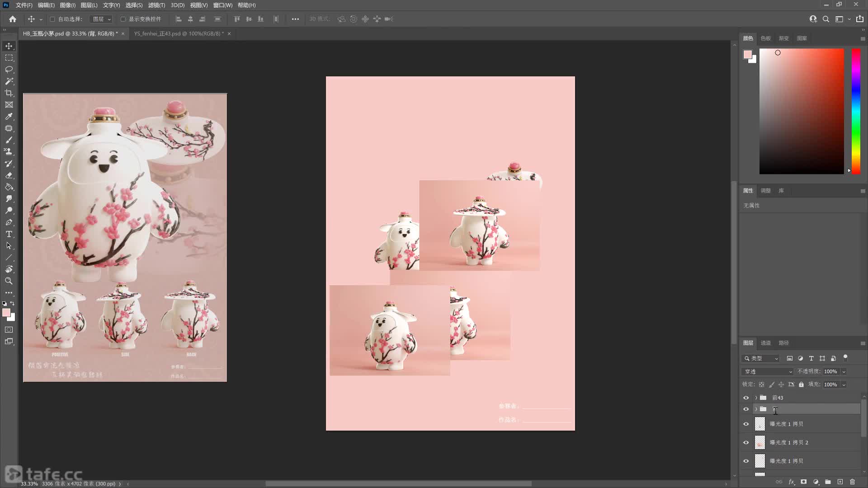Select the Magic Wand tool
Screen dimensions: 868x488
tap(9, 81)
